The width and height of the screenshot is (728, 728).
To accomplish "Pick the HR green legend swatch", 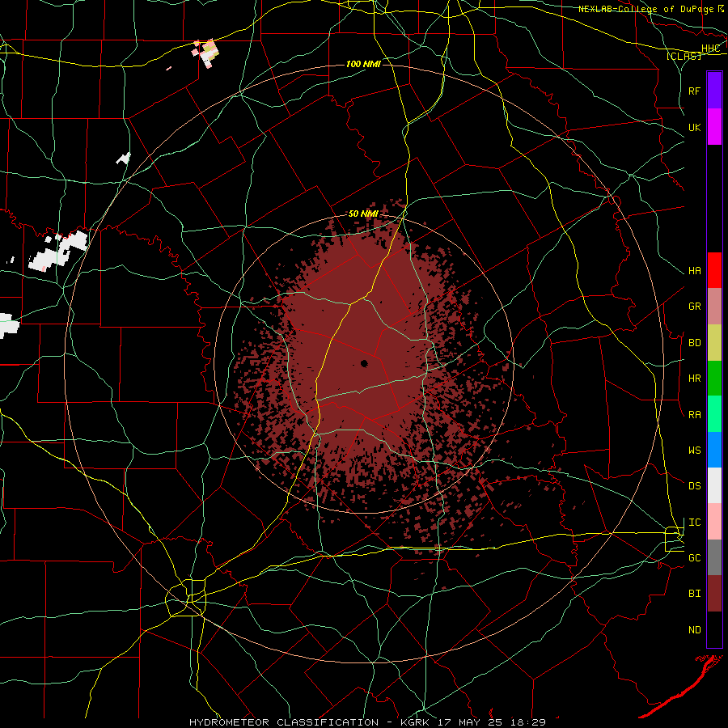I will coord(714,379).
